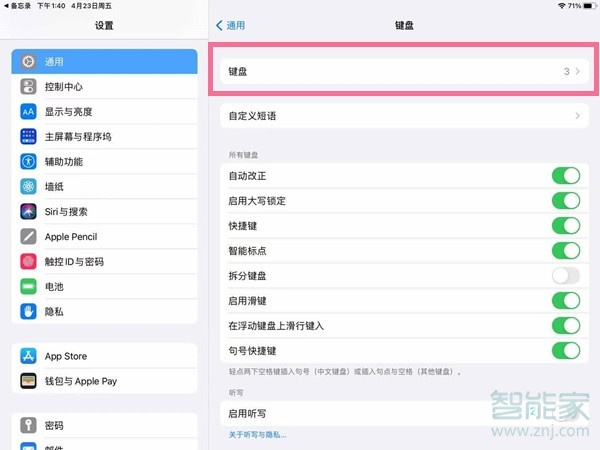This screenshot has height=450, width=600.
Task: Tap the 辅助功能 accessibility icon
Action: point(28,161)
